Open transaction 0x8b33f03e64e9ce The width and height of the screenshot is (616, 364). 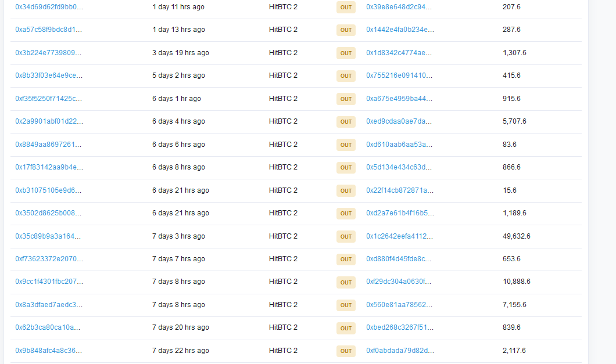coord(49,75)
